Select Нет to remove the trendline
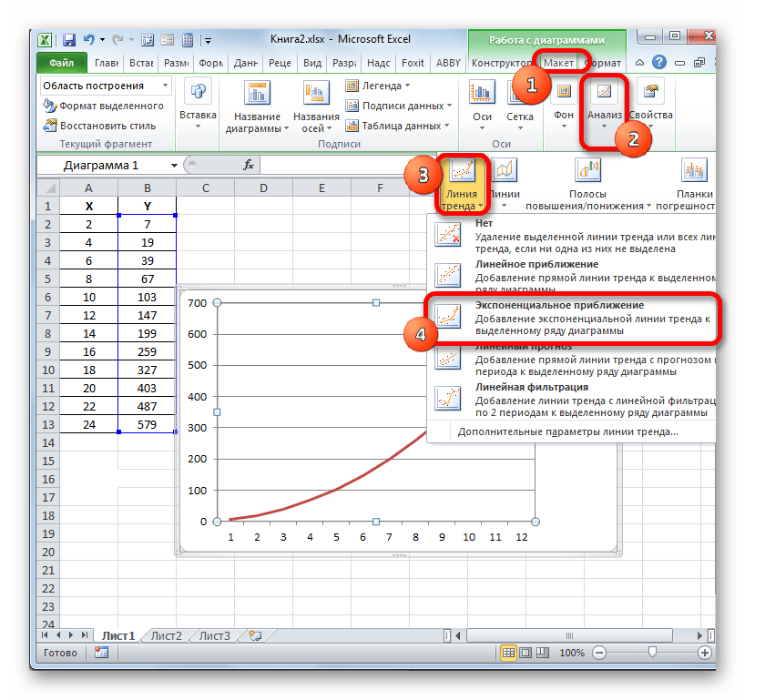765x700 pixels. [571, 236]
